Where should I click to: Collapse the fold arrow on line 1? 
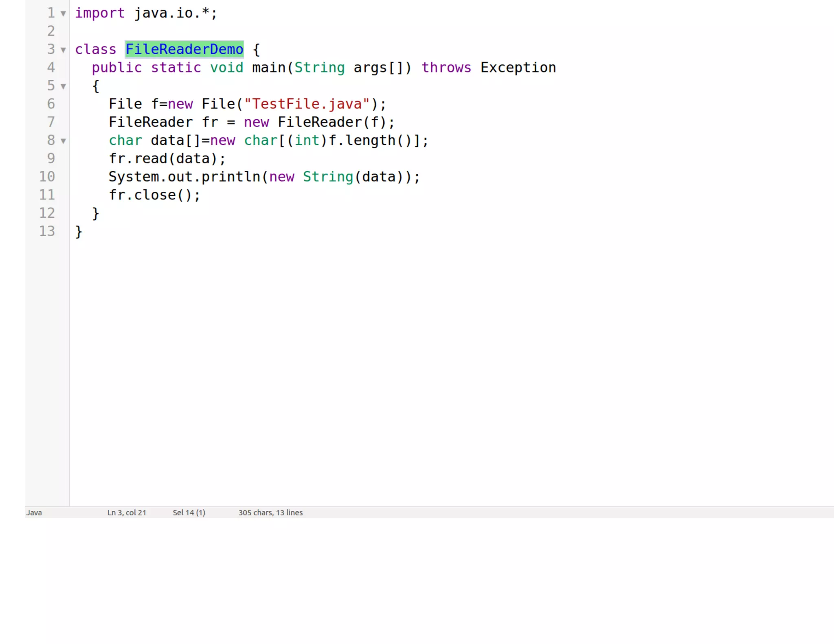click(x=63, y=14)
